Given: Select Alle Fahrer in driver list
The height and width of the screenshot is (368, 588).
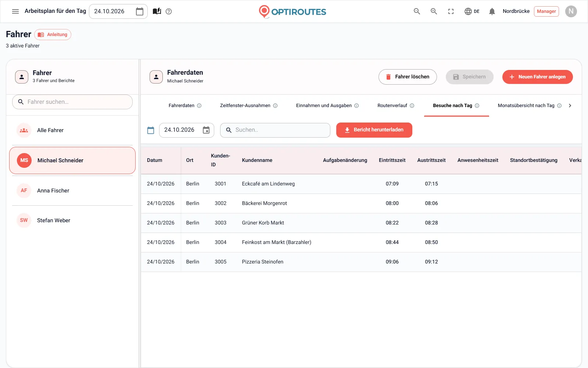Looking at the screenshot, I should 72,130.
